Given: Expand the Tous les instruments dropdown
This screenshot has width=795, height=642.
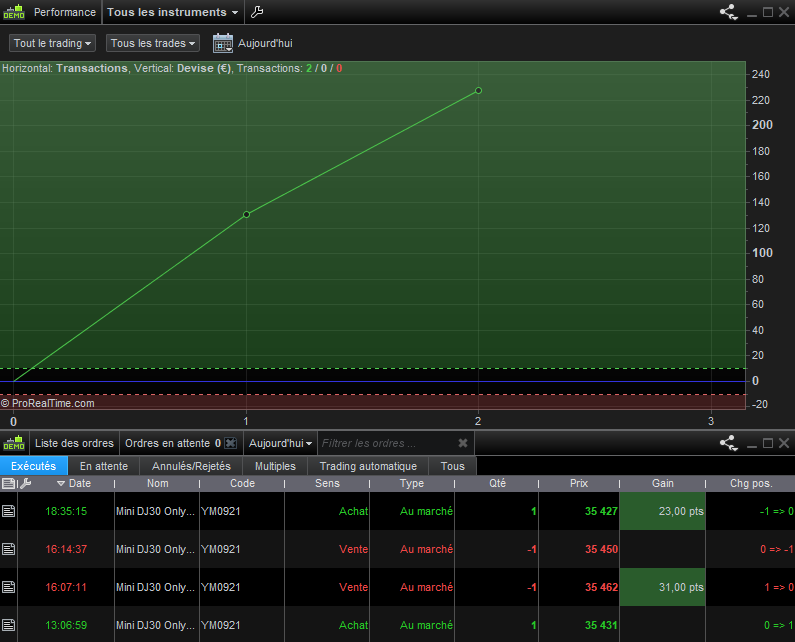Looking at the screenshot, I should tap(173, 13).
